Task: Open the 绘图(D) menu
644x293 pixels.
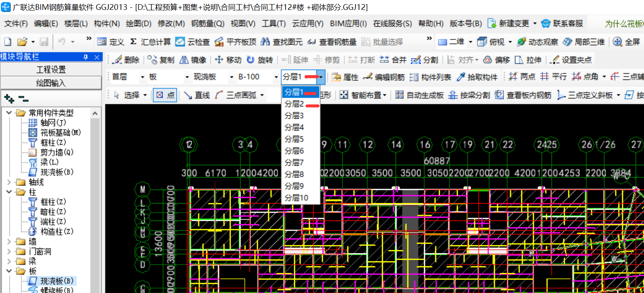Action: [x=139, y=23]
